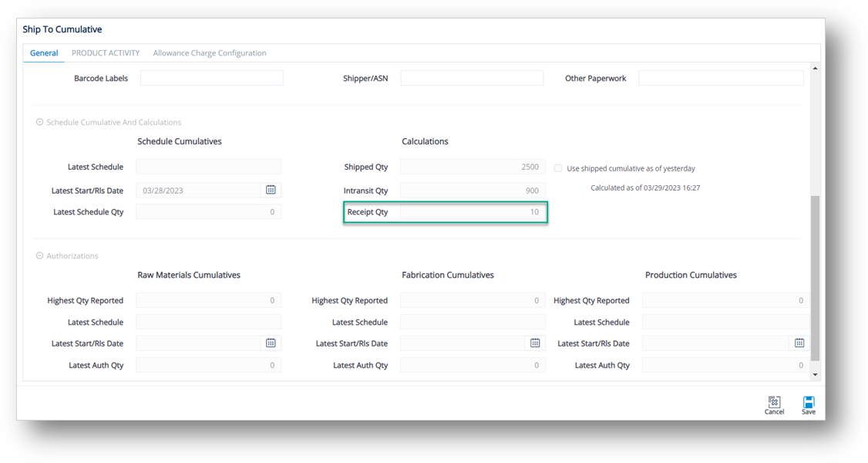The width and height of the screenshot is (868, 463).
Task: Click Schedule Cumulatives Latest Schedule field
Action: click(x=208, y=167)
